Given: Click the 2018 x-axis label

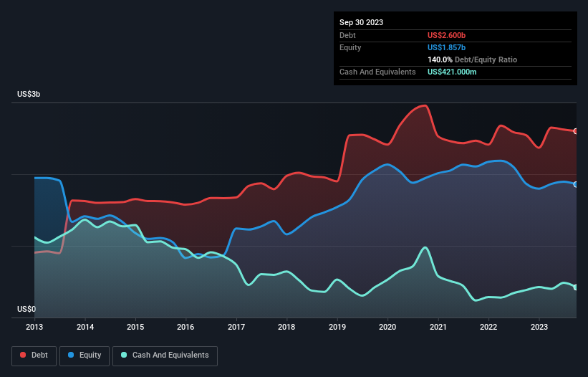Looking at the screenshot, I should point(286,327).
